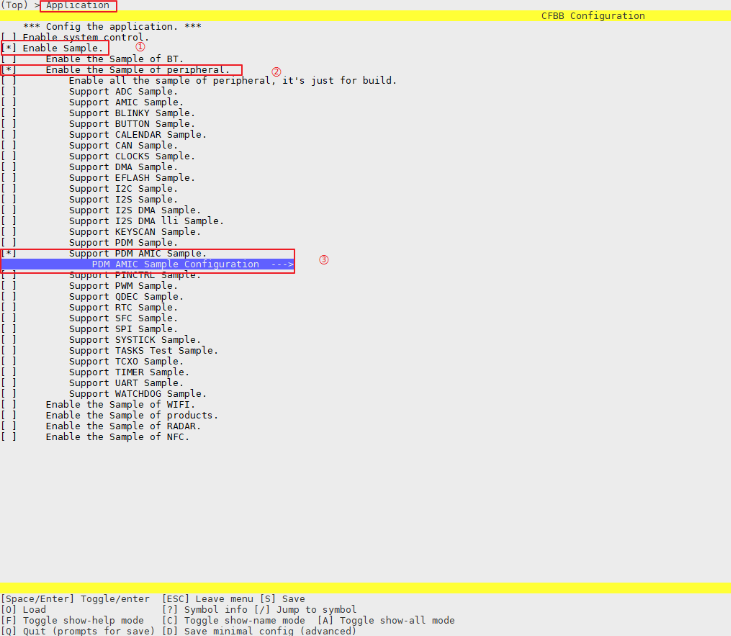Click Application in the top breadcrumb
Image resolution: width=731 pixels, height=636 pixels.
click(x=78, y=6)
